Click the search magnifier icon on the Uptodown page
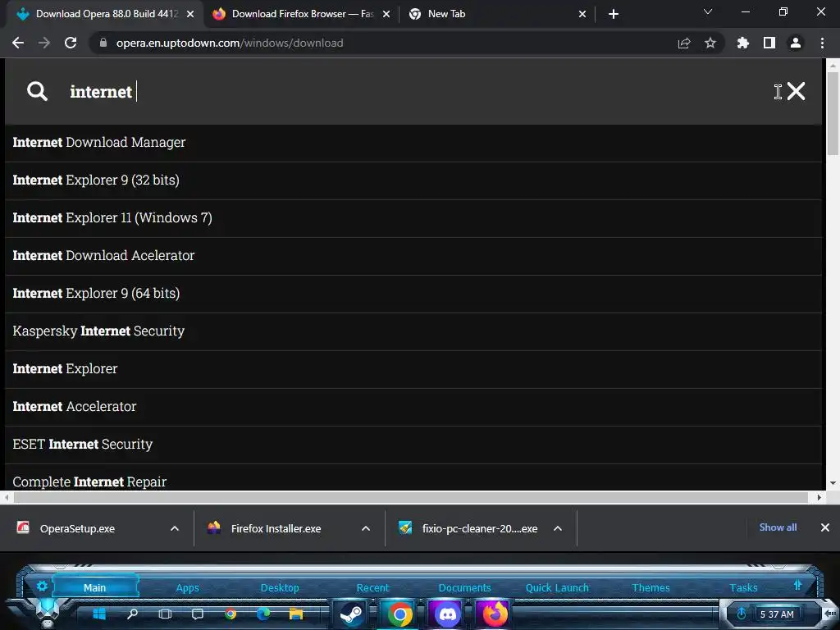The height and width of the screenshot is (630, 840). [x=37, y=91]
